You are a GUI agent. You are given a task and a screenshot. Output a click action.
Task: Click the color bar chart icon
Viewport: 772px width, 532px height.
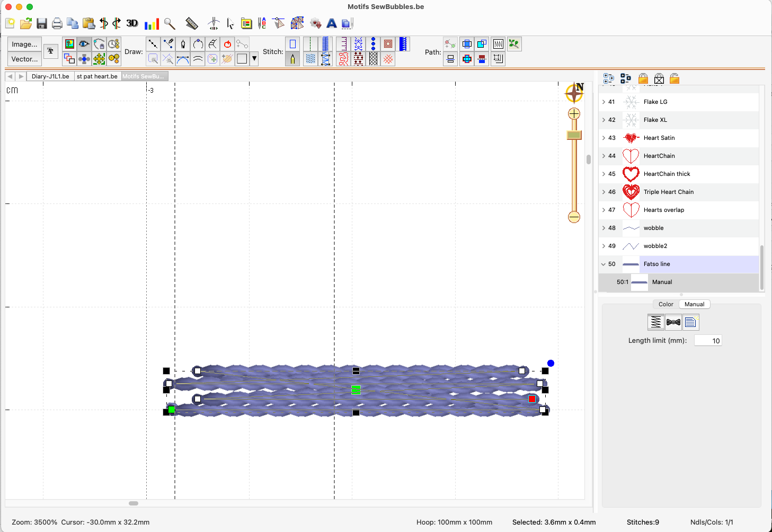coord(152,24)
